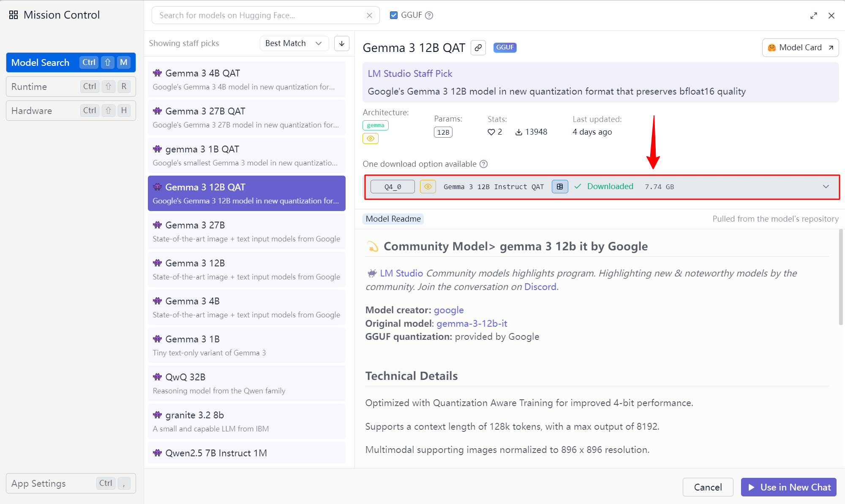Click the sort direction arrow button

click(x=341, y=43)
